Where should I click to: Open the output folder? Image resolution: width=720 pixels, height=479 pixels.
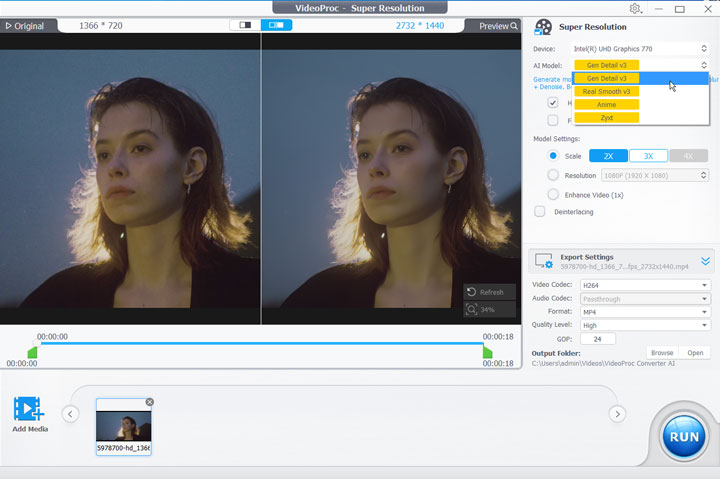click(695, 353)
